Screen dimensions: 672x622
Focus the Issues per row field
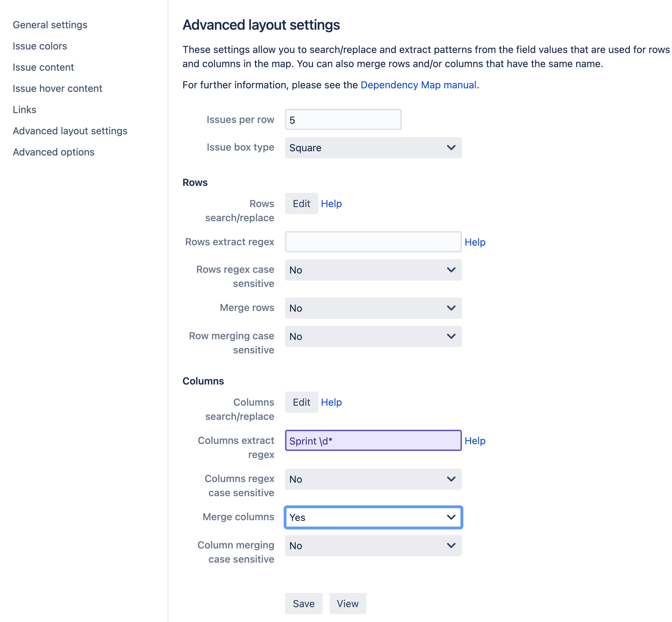point(343,119)
